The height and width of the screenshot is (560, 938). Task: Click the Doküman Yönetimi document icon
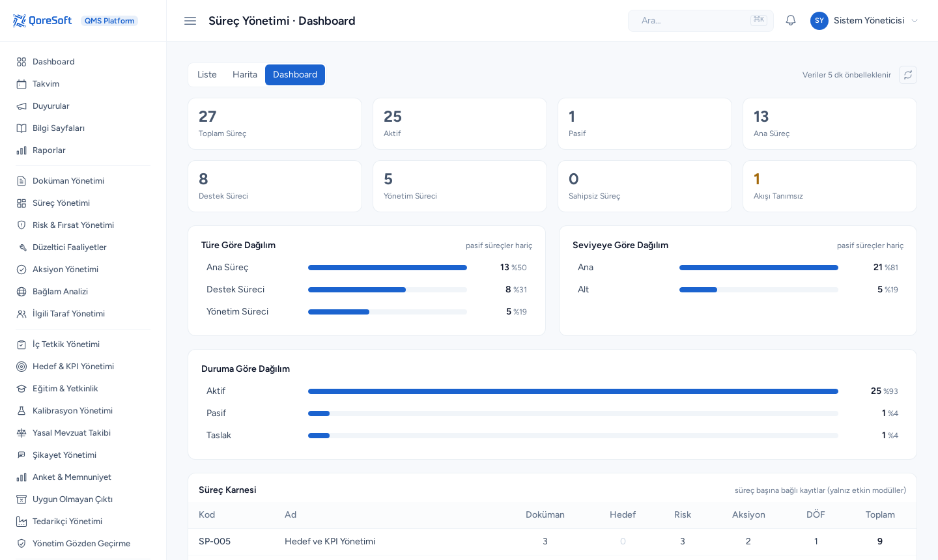click(x=21, y=181)
